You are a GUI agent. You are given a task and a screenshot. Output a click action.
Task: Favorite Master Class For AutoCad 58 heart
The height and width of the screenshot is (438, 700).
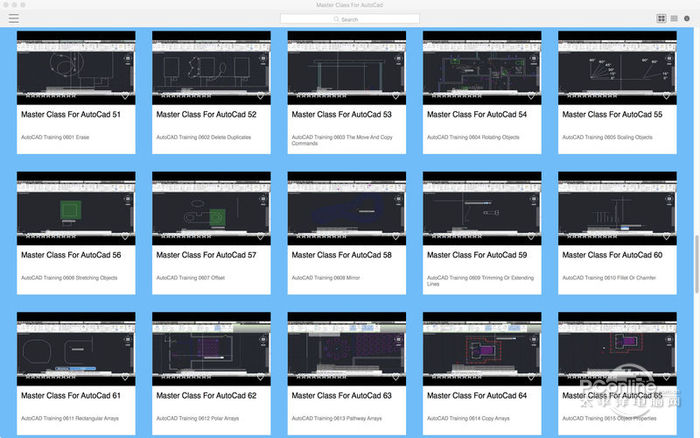[x=396, y=237]
